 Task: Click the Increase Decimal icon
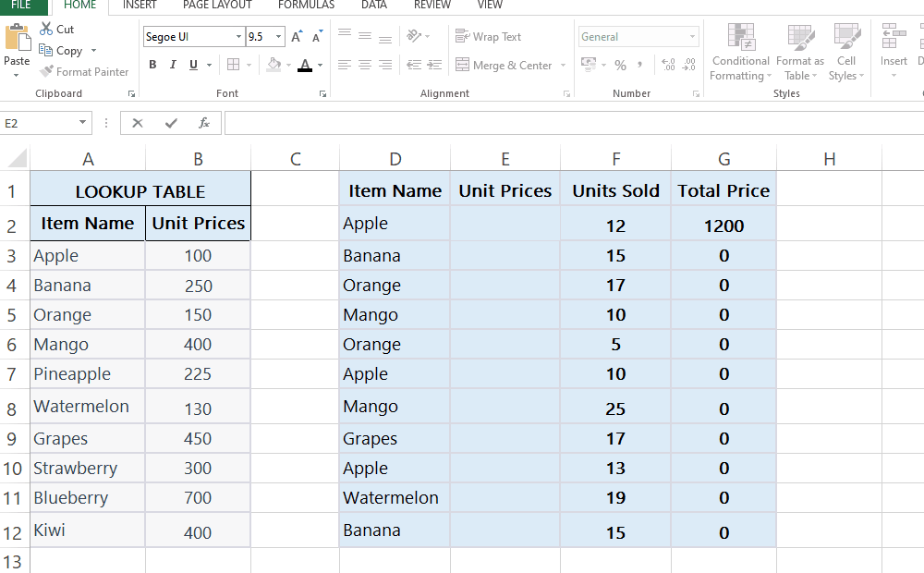667,65
